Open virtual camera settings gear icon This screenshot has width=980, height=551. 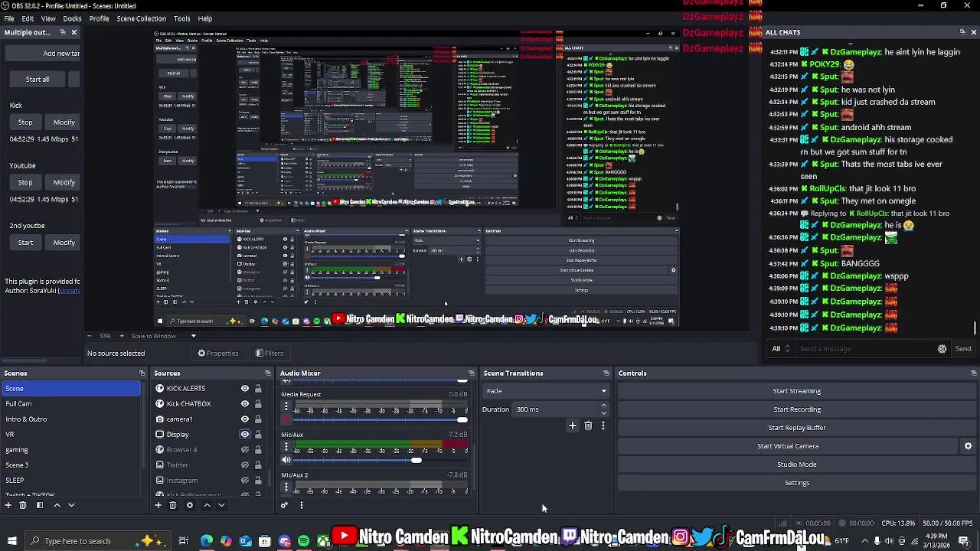[x=968, y=446]
